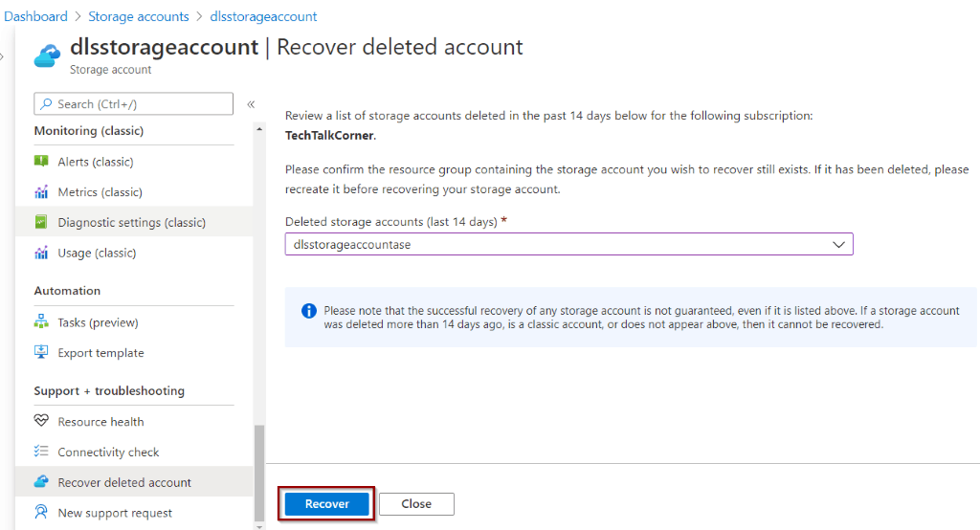Select the Resource health heart icon
The image size is (980, 530).
click(x=41, y=421)
